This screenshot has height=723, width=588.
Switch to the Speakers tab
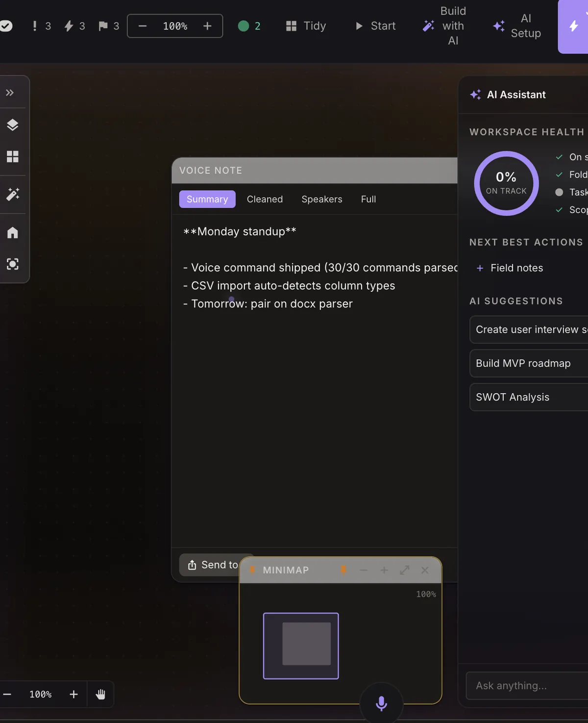pos(322,199)
